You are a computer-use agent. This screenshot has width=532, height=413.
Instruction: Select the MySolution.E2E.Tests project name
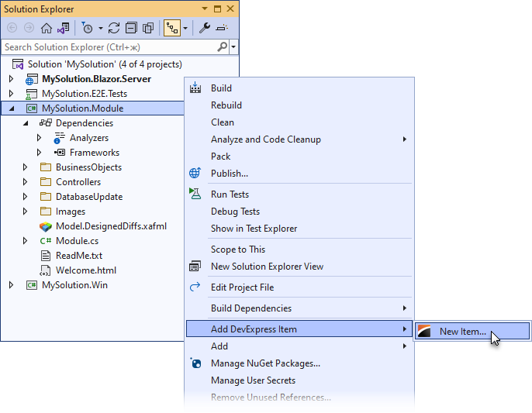(x=85, y=94)
